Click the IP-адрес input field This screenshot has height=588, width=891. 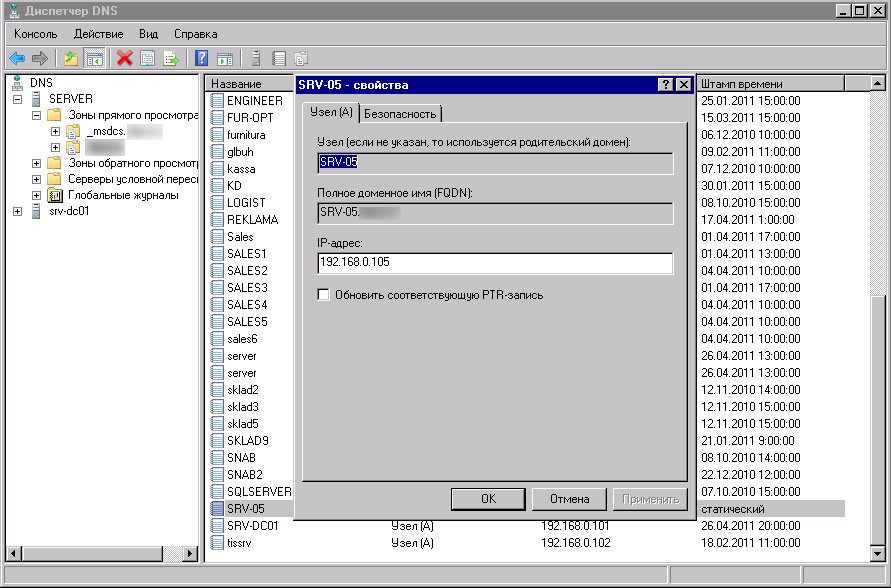pos(495,263)
